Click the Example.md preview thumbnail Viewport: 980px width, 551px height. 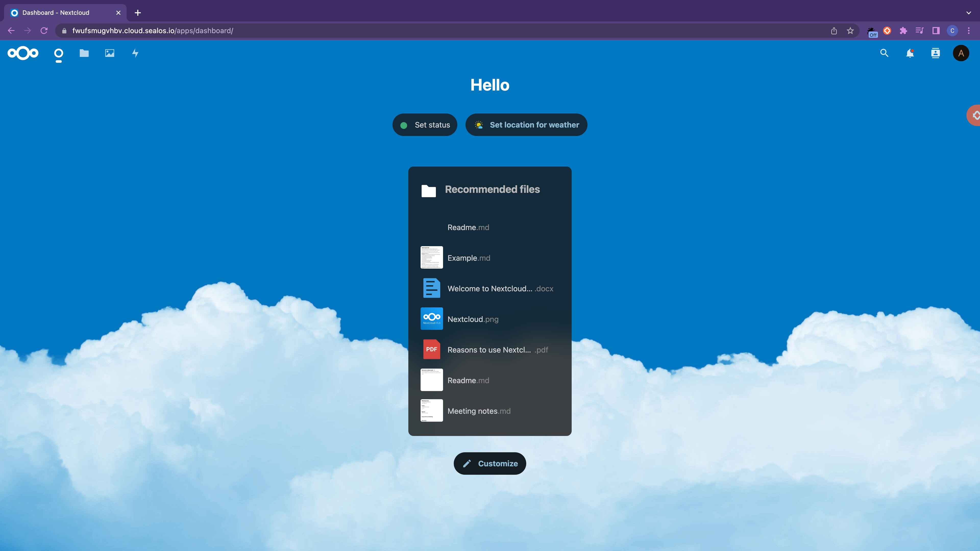431,257
